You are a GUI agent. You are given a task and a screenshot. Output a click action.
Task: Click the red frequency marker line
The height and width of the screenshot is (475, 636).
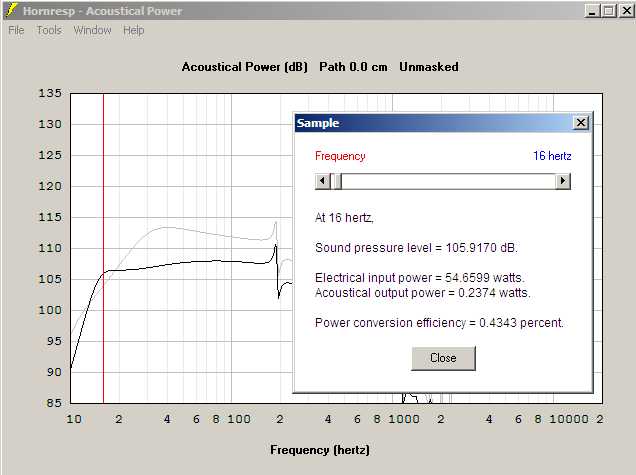[x=103, y=248]
